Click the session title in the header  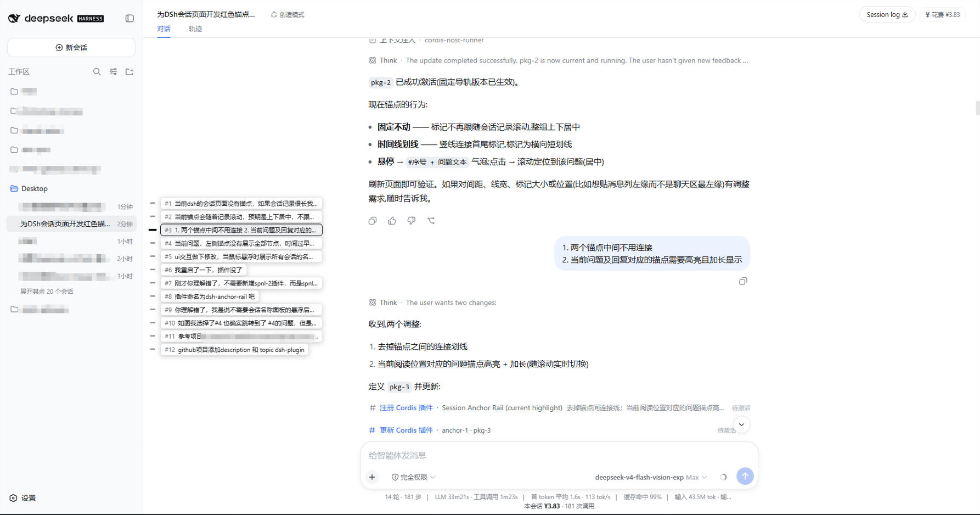[x=206, y=14]
